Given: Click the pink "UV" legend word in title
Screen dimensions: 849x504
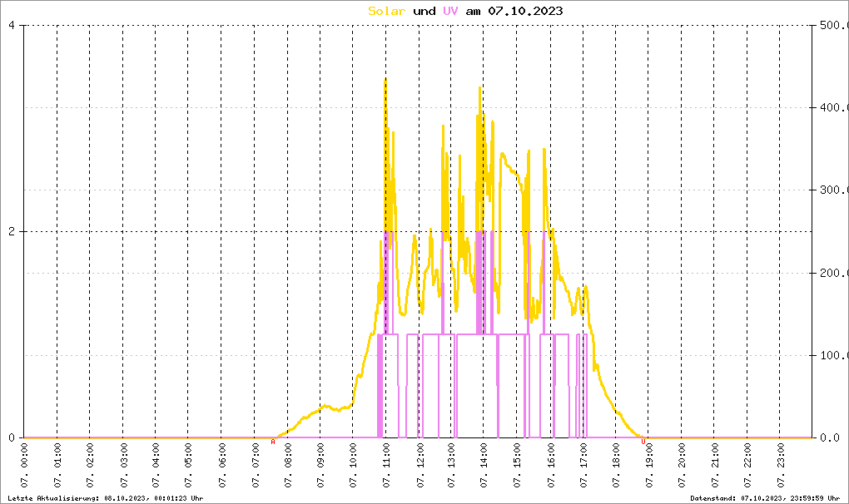Looking at the screenshot, I should (x=450, y=11).
